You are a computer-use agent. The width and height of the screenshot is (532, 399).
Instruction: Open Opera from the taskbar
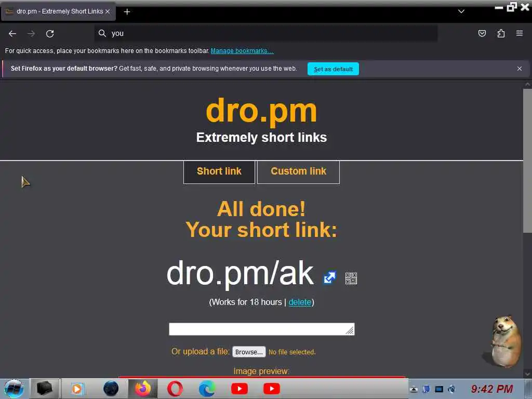click(175, 389)
